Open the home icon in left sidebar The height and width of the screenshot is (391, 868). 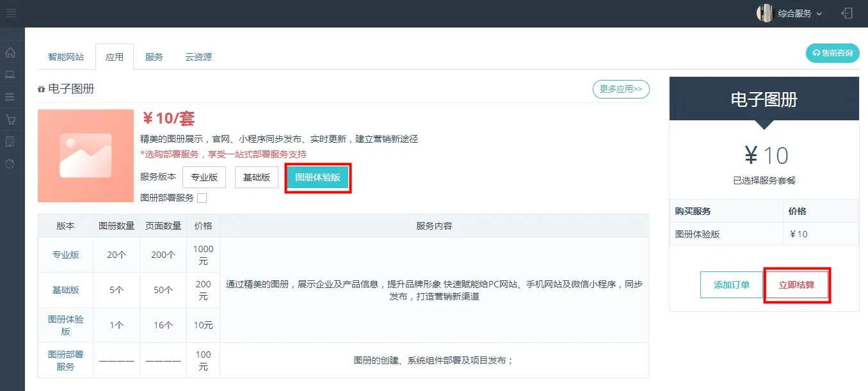[10, 52]
